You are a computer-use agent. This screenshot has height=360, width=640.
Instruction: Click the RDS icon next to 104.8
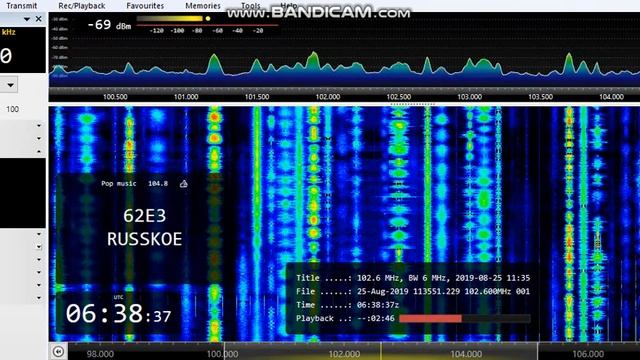point(184,184)
